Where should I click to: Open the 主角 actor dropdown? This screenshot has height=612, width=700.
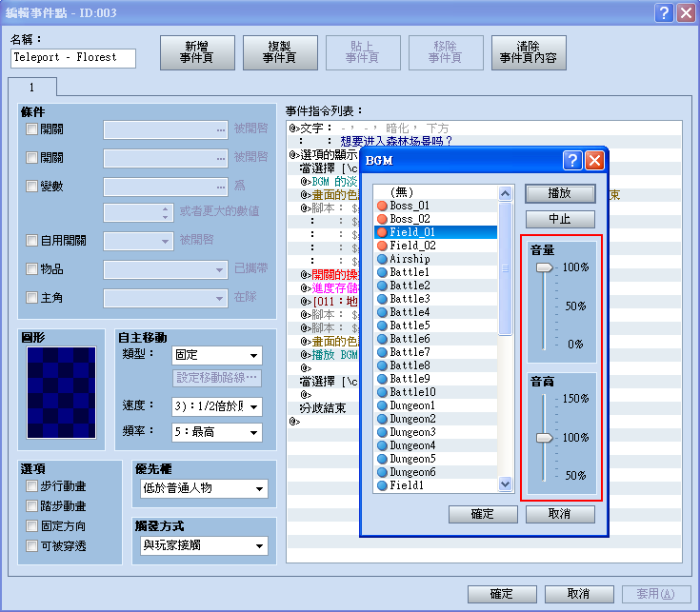pos(166,298)
